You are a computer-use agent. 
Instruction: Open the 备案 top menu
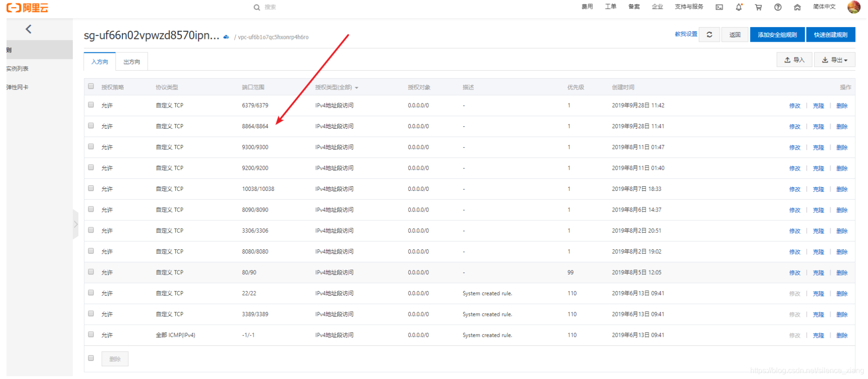[634, 7]
